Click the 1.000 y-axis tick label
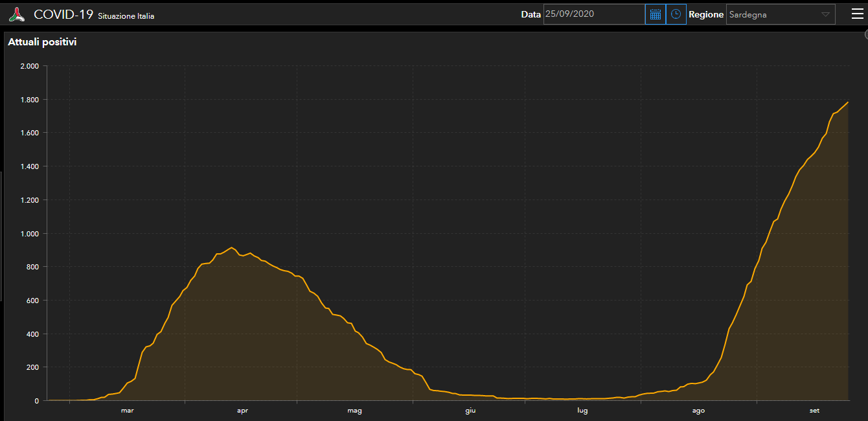The width and height of the screenshot is (868, 421). coord(30,234)
